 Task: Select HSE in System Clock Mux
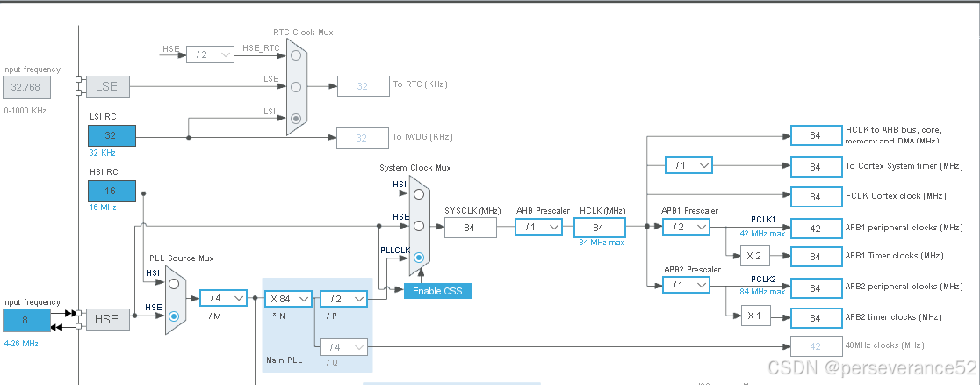click(419, 226)
